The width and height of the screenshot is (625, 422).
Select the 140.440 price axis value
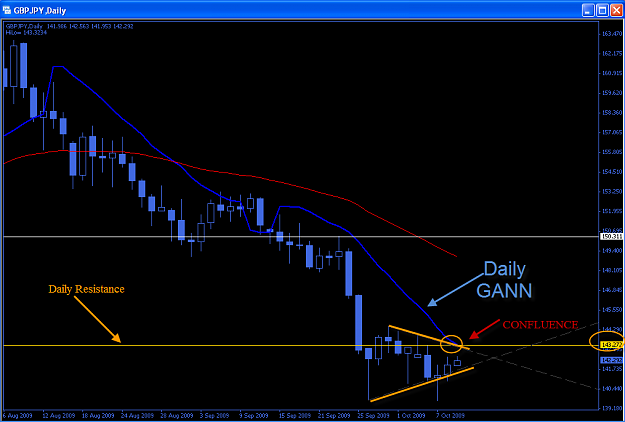[613, 388]
